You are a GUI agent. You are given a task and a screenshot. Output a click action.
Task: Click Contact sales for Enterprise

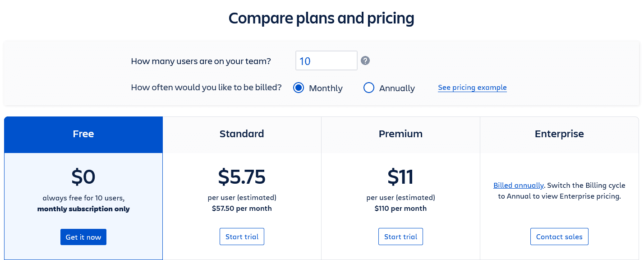559,237
